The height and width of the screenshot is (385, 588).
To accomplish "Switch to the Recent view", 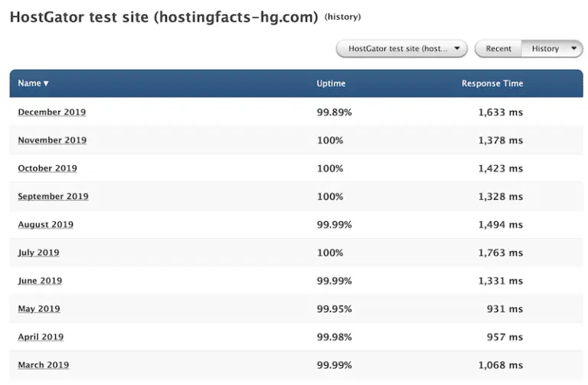I will pos(498,49).
